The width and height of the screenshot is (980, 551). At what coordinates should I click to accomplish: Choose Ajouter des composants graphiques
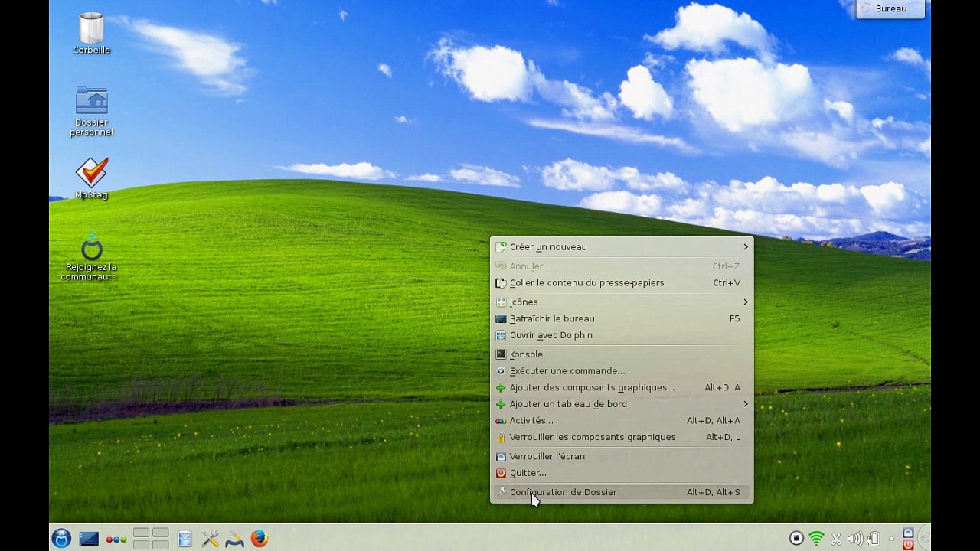(x=621, y=387)
